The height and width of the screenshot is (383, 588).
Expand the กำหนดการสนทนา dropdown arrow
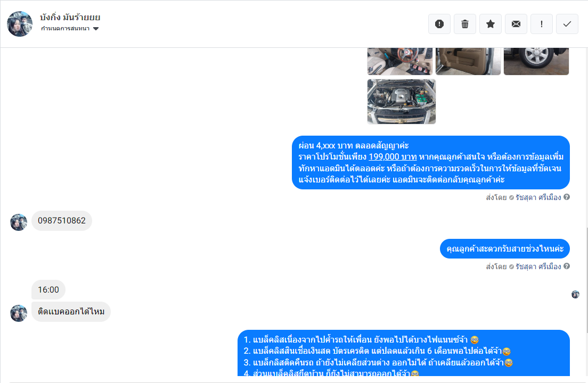pos(96,29)
